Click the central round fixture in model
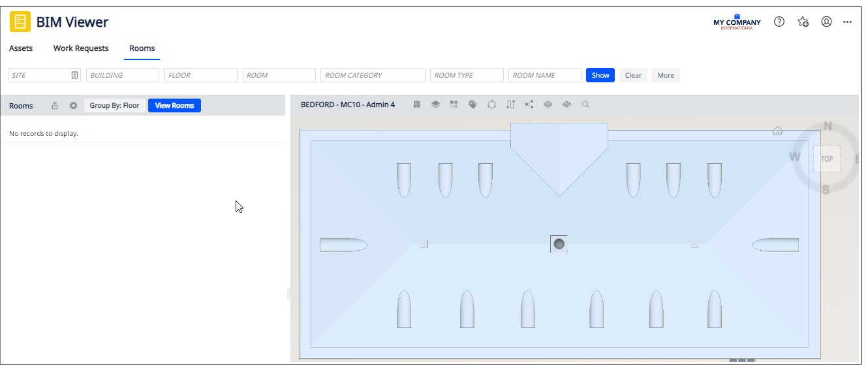 [x=559, y=244]
